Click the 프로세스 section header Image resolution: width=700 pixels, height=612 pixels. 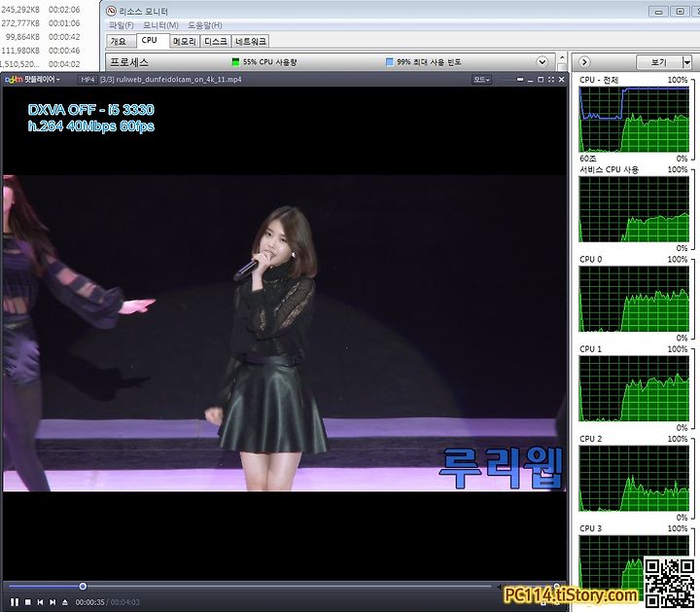click(x=331, y=61)
